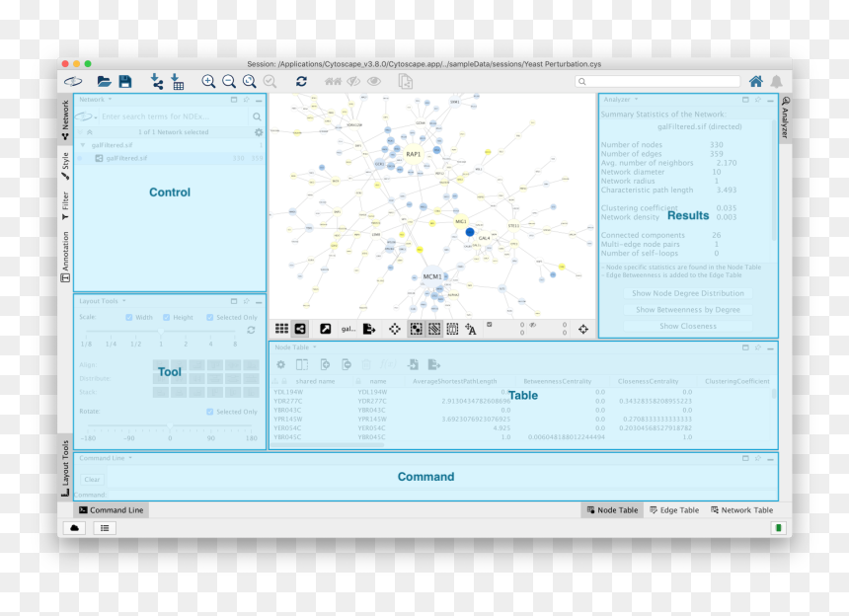This screenshot has width=849, height=616.
Task: Toggle node selection mode icon
Action: [416, 329]
